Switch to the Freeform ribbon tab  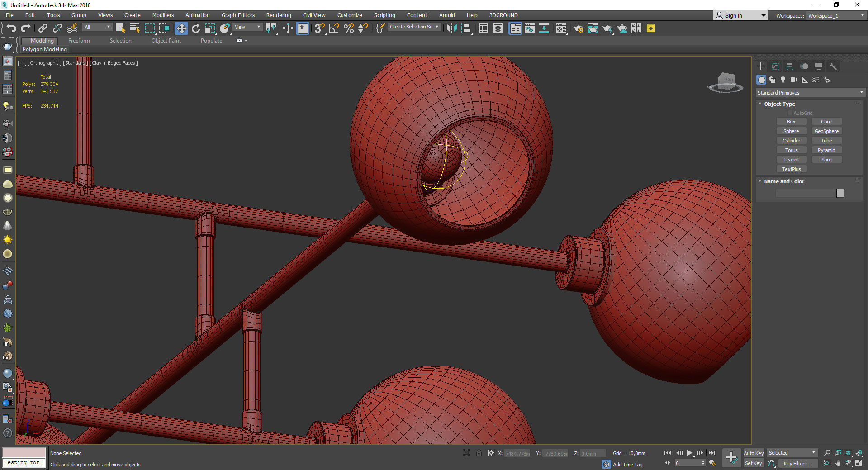79,41
